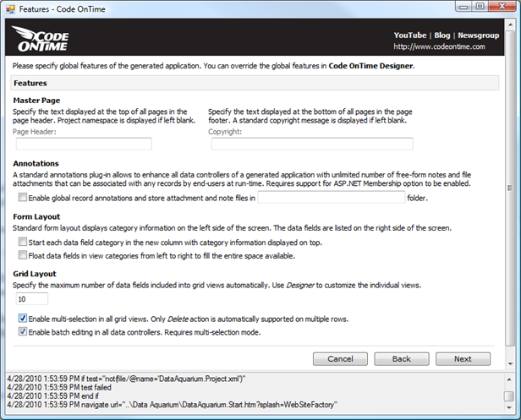Click the log panel scroll-up arrow

[x=509, y=379]
